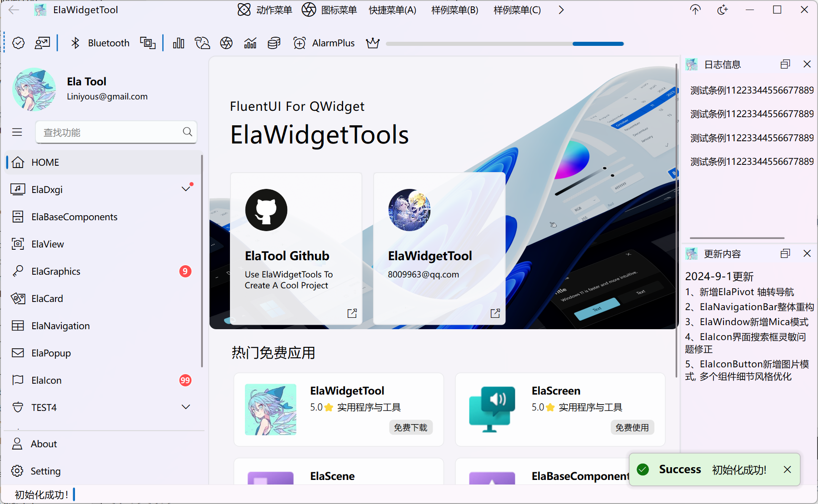Open the 快捷菜单(A) menu
The height and width of the screenshot is (504, 818).
pos(393,10)
